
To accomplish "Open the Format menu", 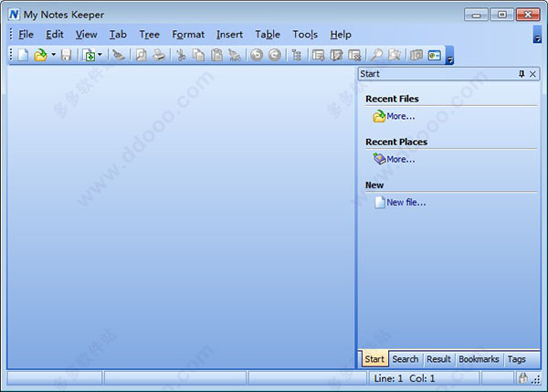I will [188, 35].
